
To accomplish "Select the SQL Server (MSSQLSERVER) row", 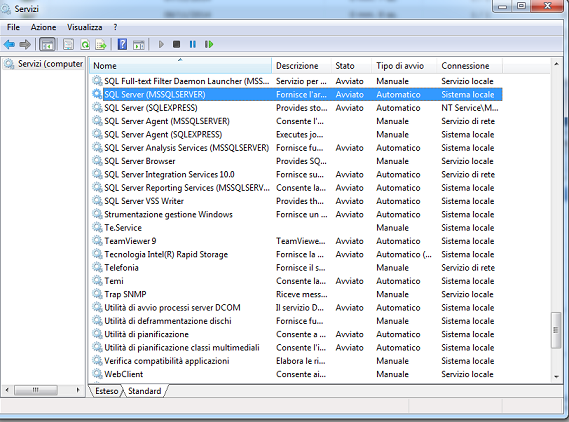I will click(x=296, y=95).
